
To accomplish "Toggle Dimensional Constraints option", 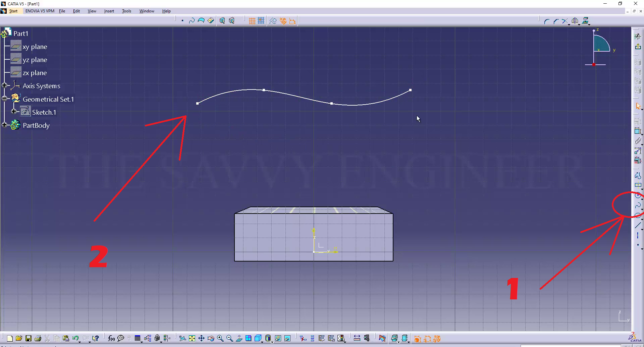I will pos(292,21).
